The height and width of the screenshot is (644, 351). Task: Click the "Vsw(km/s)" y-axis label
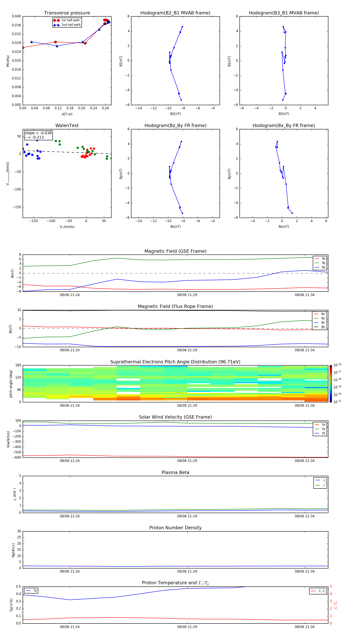click(8, 439)
